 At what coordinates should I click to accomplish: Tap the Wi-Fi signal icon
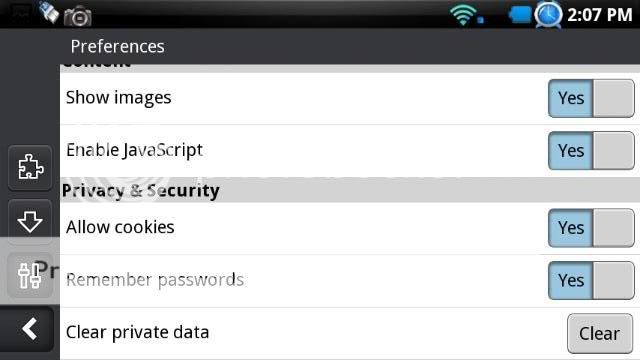pyautogui.click(x=463, y=15)
